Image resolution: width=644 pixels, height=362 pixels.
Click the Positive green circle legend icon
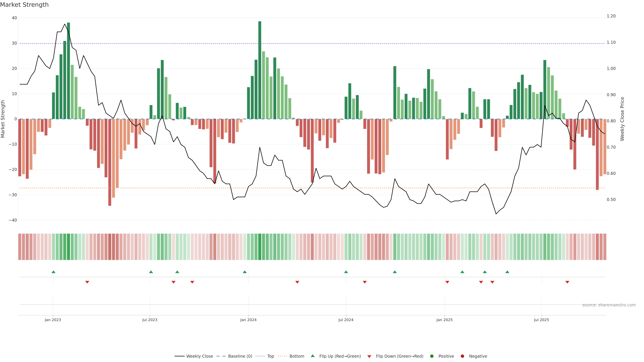[x=432, y=356]
